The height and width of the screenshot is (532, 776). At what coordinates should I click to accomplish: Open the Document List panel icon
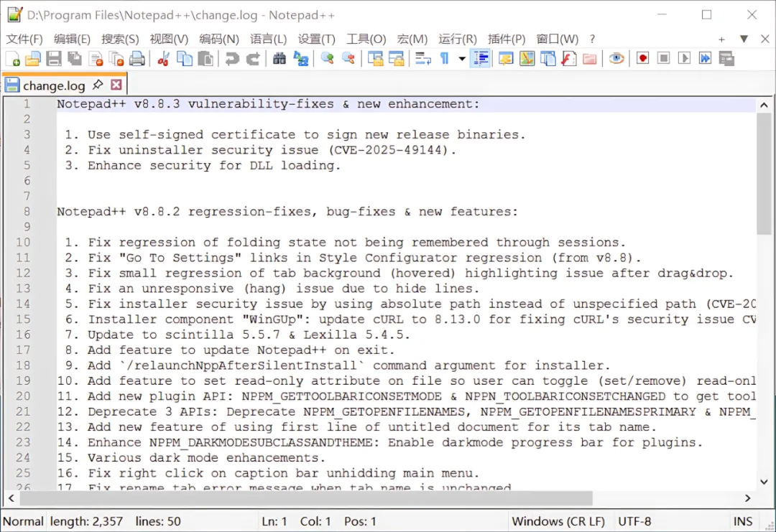point(548,59)
